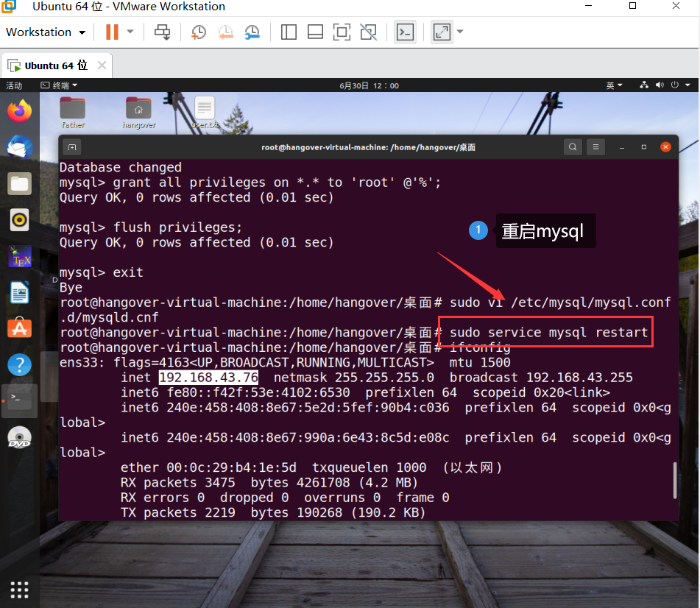Toggle the VMware library sidebar
Screen dimensions: 700x608
click(289, 32)
